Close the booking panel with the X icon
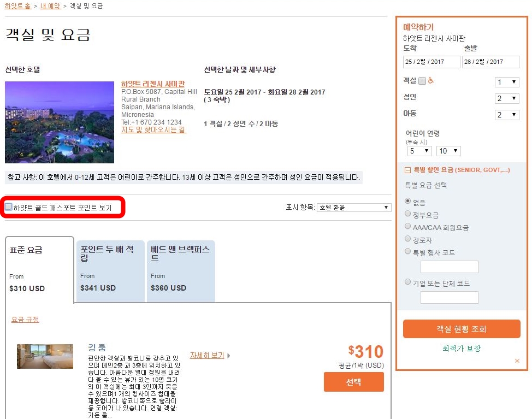Image resolution: width=532 pixels, height=419 pixels. pyautogui.click(x=517, y=361)
